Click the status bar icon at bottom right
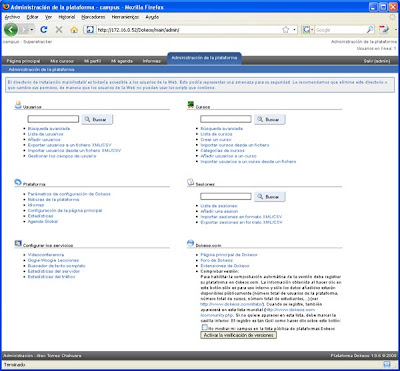Screen dimensions: 400x371 387,364
